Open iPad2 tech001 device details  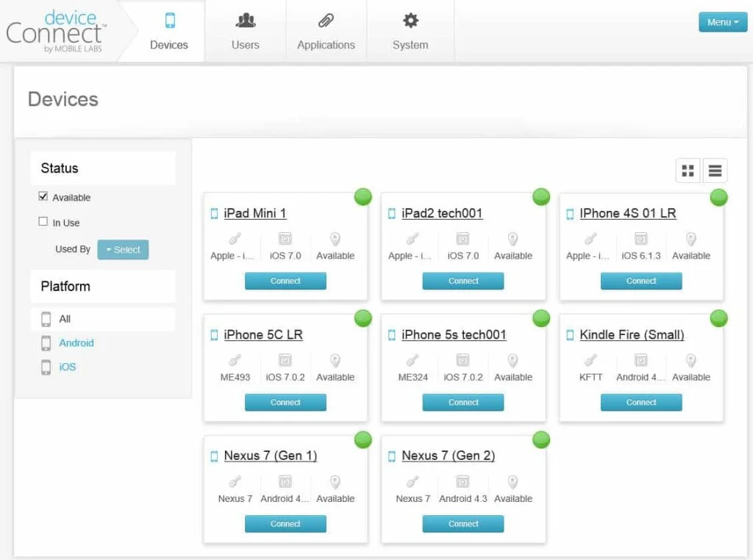point(442,213)
